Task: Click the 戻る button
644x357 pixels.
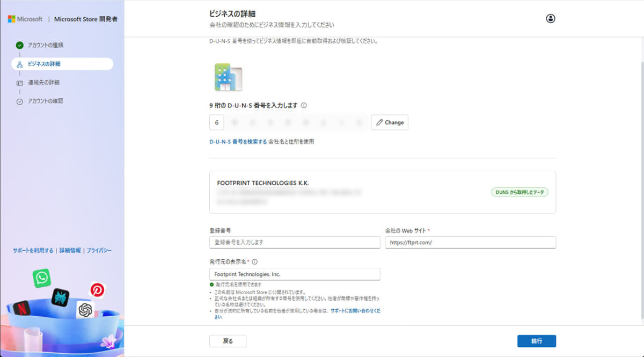Action: pos(228,341)
